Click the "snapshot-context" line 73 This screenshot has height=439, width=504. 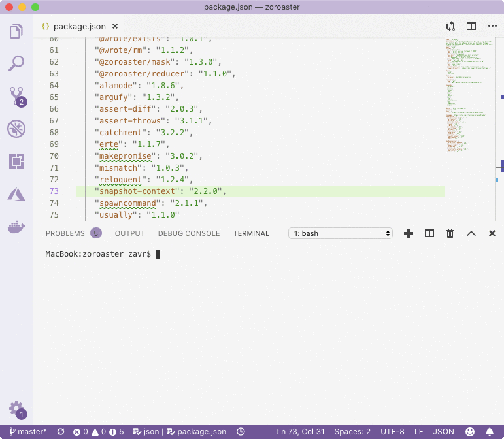260,191
